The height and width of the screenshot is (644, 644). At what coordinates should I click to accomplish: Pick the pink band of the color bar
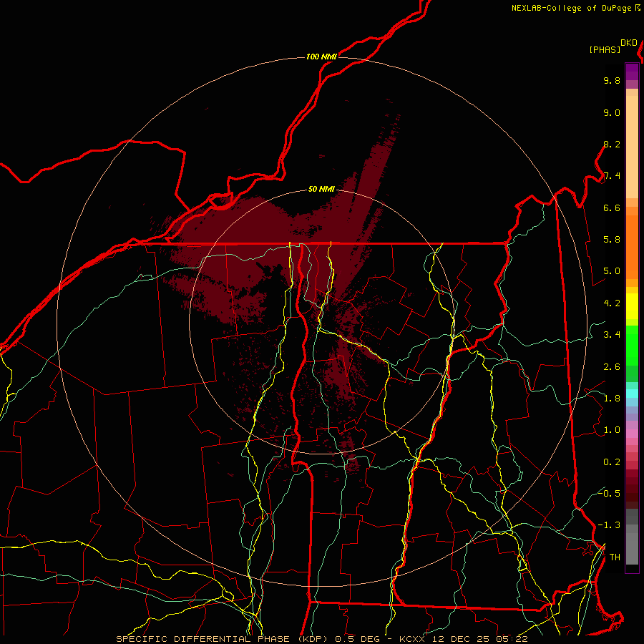pos(632,434)
